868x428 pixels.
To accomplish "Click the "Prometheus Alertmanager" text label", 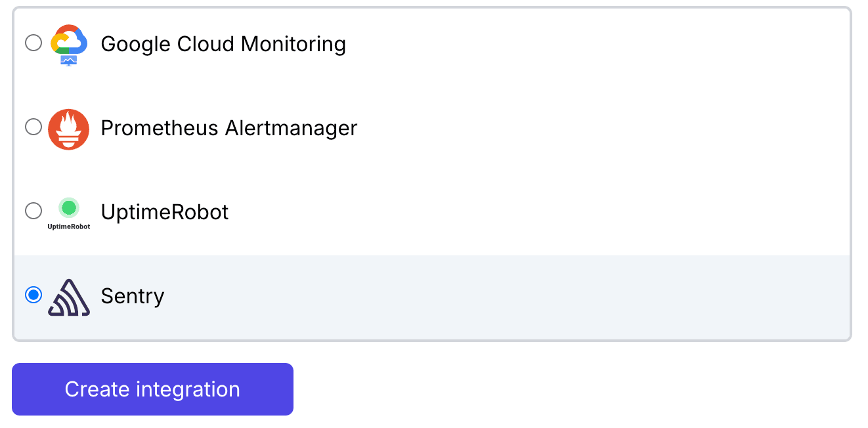I will point(229,128).
